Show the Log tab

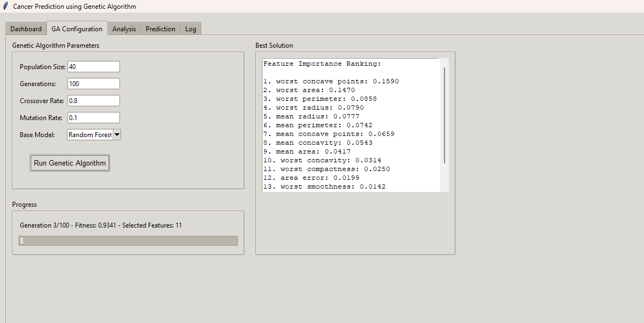190,29
